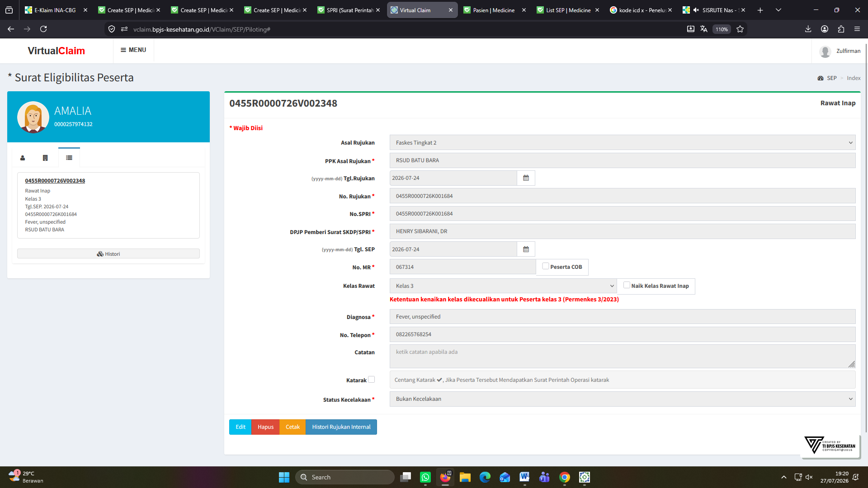Open Google Chrome from the taskbar
868x488 pixels.
[564, 477]
